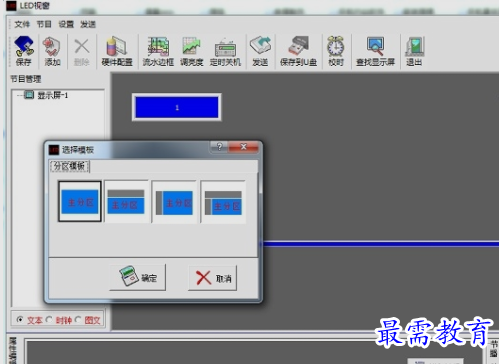The height and width of the screenshot is (364, 499).
Task: Open the 节目 menu
Action: 44,24
